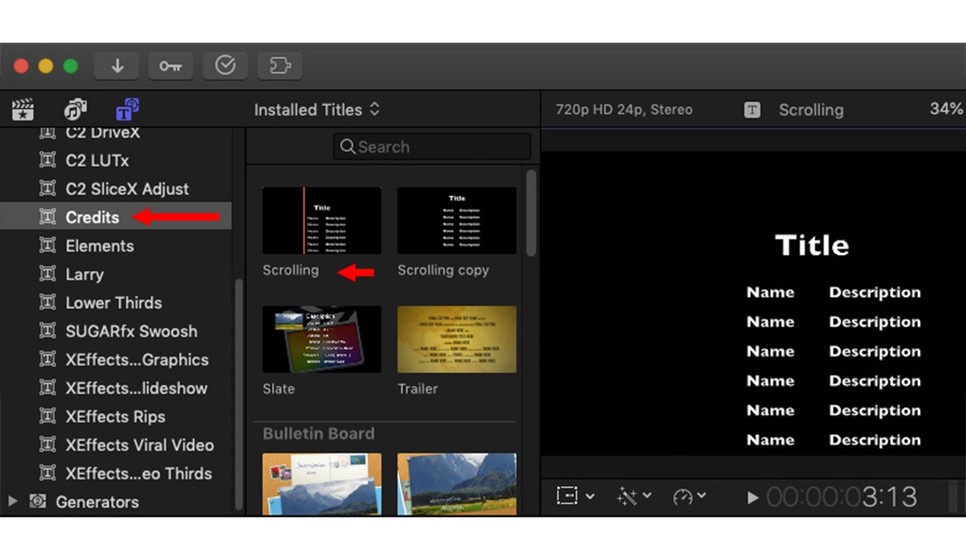Click the 34% viewer zoom level

point(945,110)
